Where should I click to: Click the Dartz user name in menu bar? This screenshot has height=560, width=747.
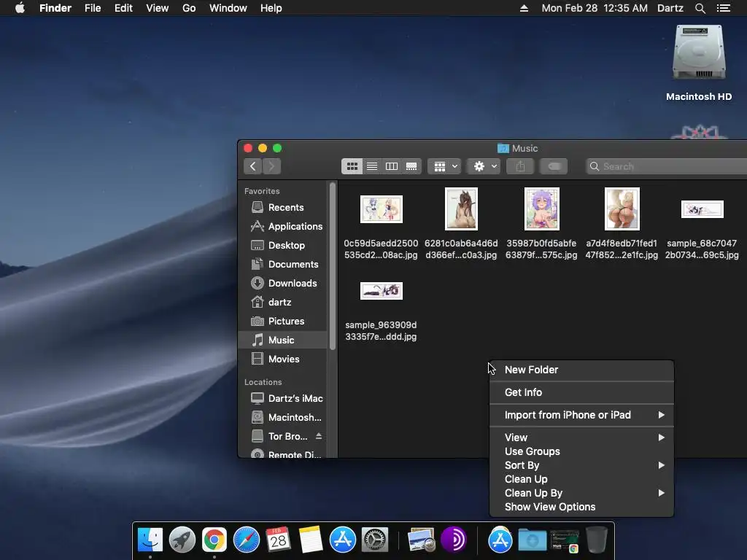click(x=670, y=8)
